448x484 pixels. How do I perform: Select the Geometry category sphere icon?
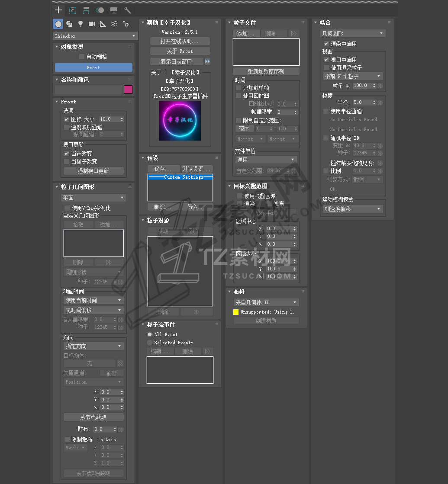pos(58,24)
